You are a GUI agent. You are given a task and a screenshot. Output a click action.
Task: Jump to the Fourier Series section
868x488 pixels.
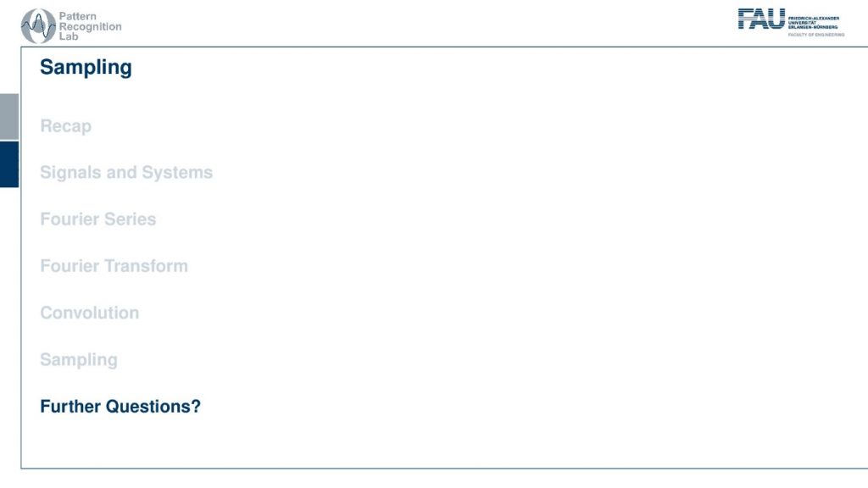[98, 219]
